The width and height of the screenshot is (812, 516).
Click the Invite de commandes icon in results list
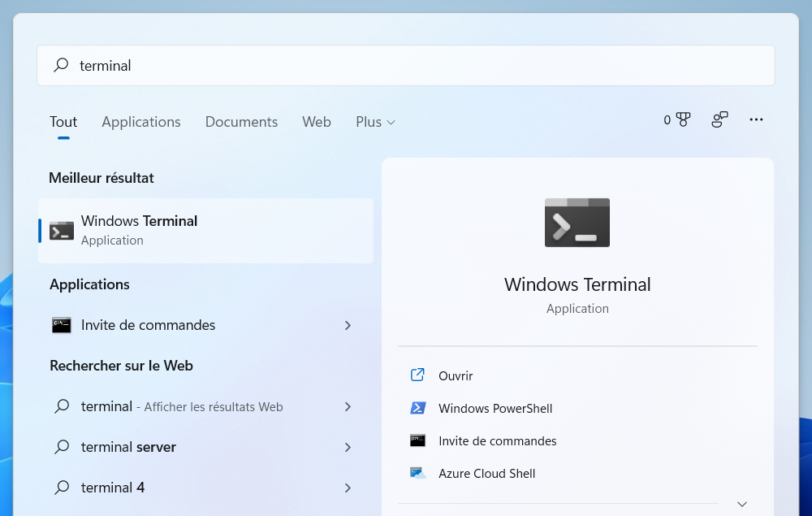click(x=61, y=325)
